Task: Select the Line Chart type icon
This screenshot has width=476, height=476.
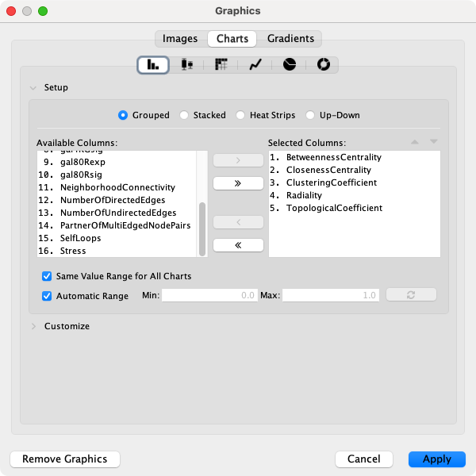Action: point(255,65)
